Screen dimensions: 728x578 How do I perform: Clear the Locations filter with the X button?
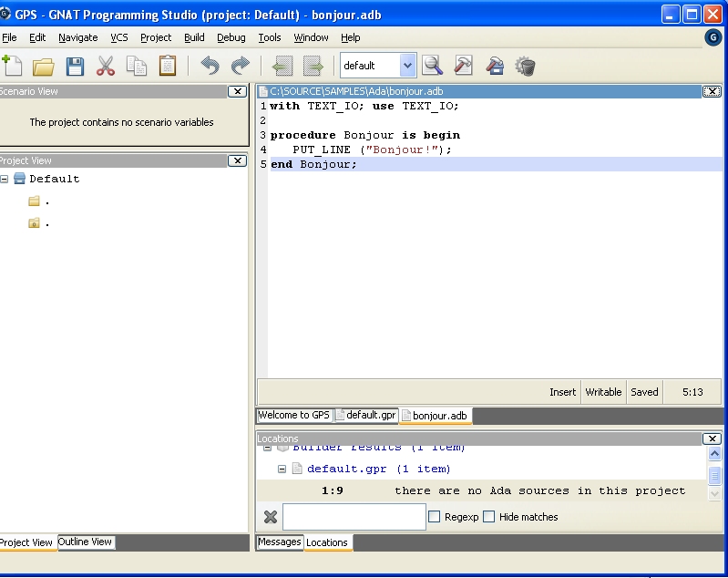point(270,517)
